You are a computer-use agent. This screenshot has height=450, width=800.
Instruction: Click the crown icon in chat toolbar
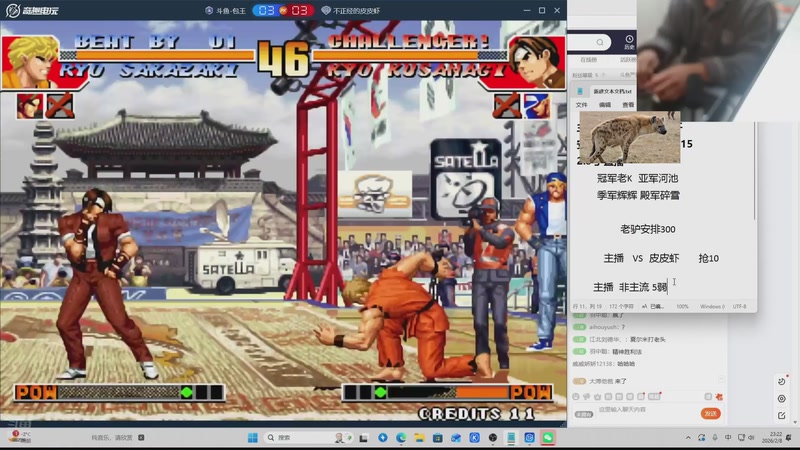coord(597,396)
